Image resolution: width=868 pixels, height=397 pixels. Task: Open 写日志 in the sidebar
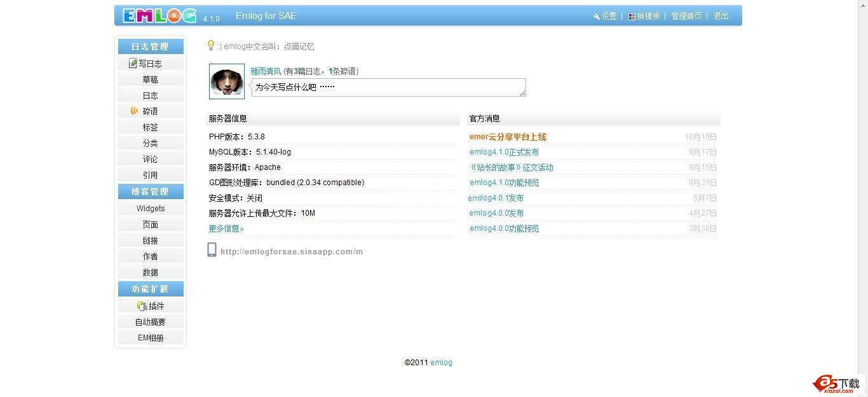(151, 63)
